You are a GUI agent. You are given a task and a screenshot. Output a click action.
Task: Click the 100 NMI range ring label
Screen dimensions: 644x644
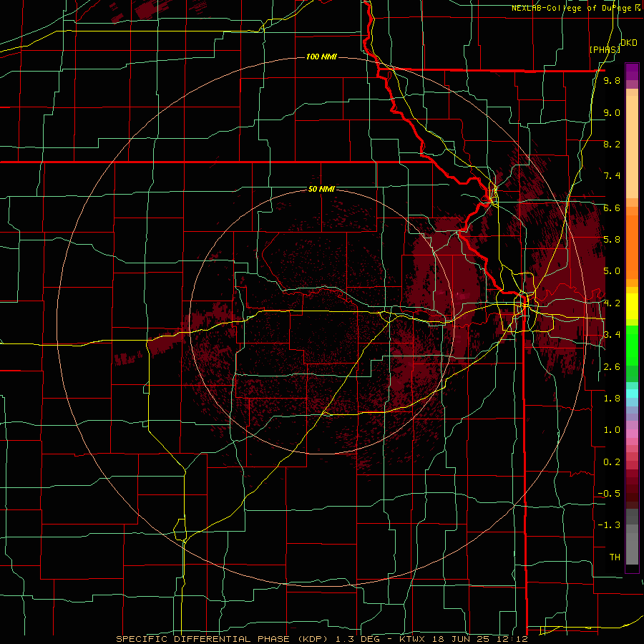tap(321, 57)
